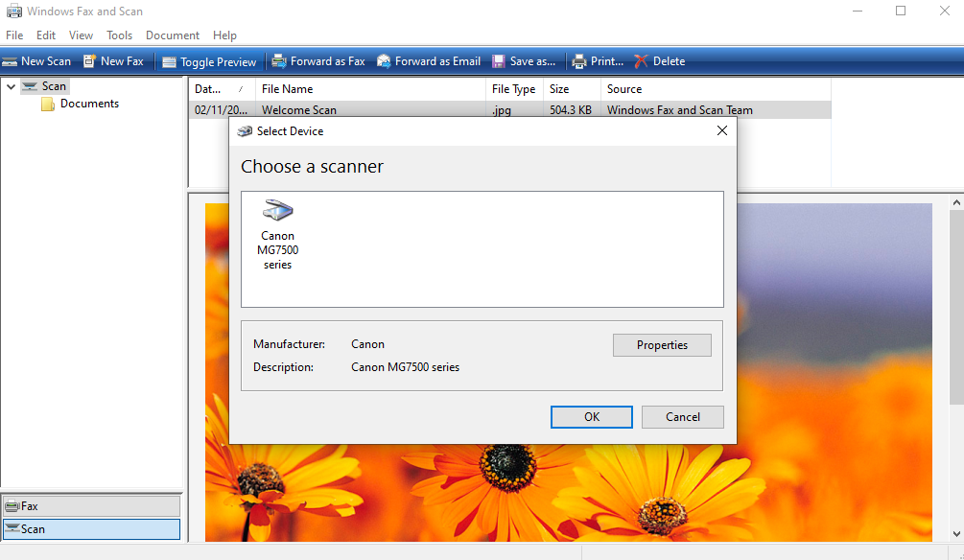Select the Scan root tree label
964x560 pixels.
54,86
